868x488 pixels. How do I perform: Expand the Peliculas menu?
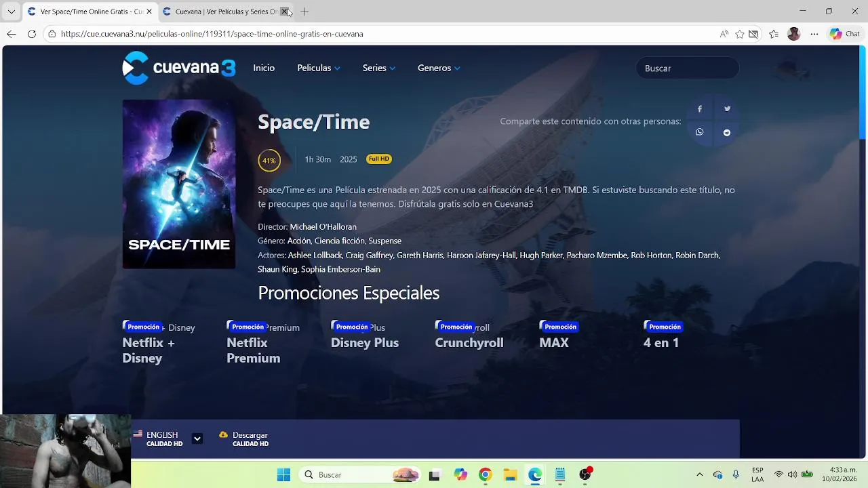point(319,68)
